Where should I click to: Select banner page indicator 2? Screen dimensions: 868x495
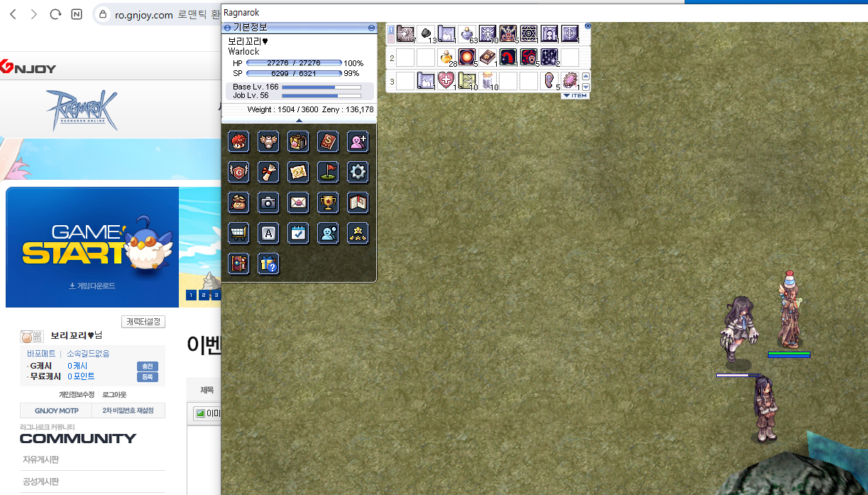pyautogui.click(x=203, y=295)
